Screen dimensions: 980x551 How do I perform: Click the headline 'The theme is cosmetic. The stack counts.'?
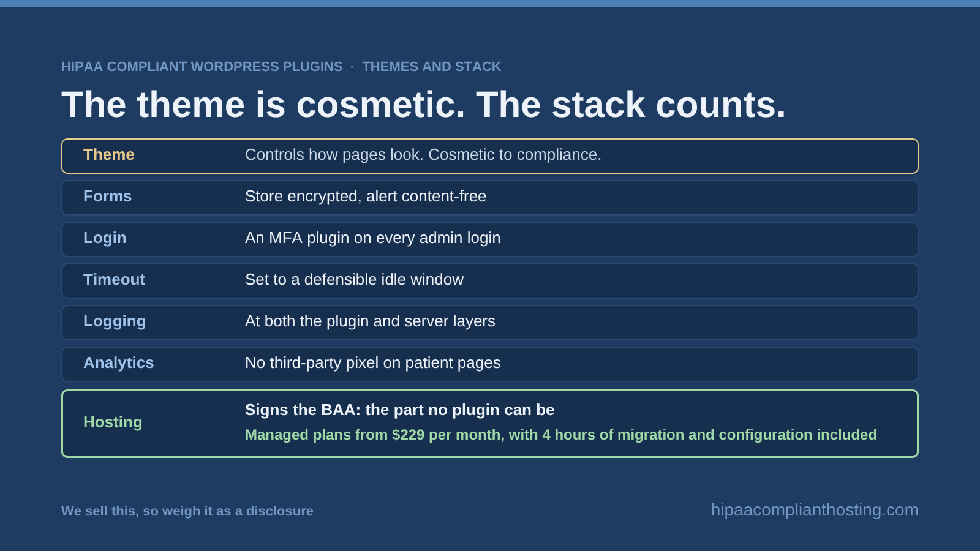(423, 105)
